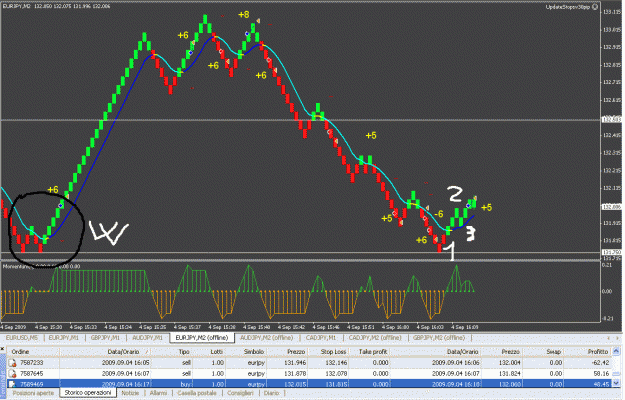Screen dimensions: 625x400
Task: Open the AUDJPY,M1 chart tab
Action: pos(147,337)
